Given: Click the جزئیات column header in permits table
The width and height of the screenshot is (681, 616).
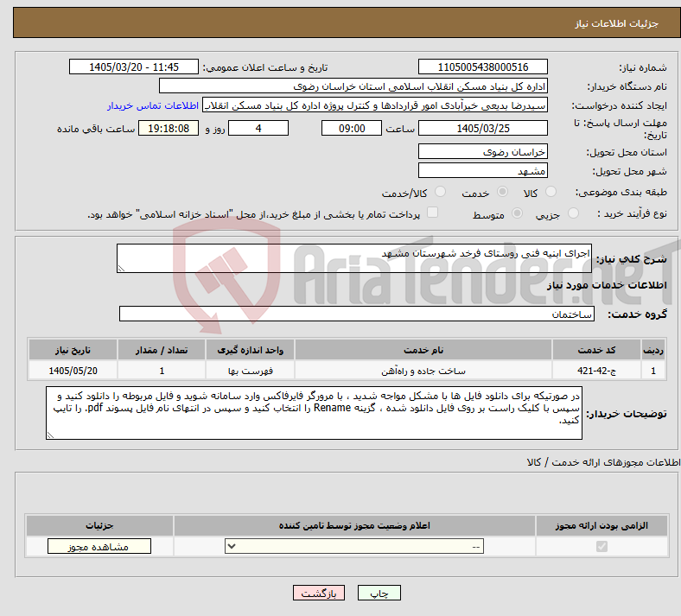Looking at the screenshot, I should (99, 525).
